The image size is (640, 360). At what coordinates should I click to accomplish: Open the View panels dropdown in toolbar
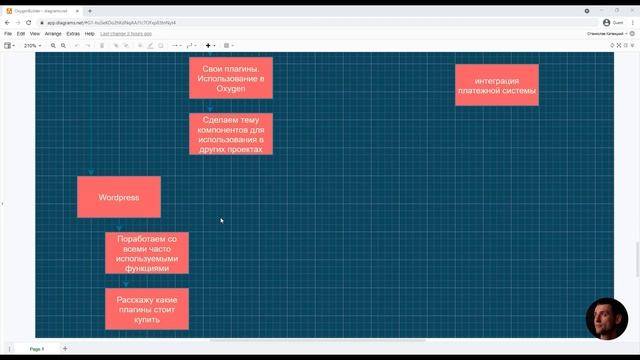coord(9,46)
